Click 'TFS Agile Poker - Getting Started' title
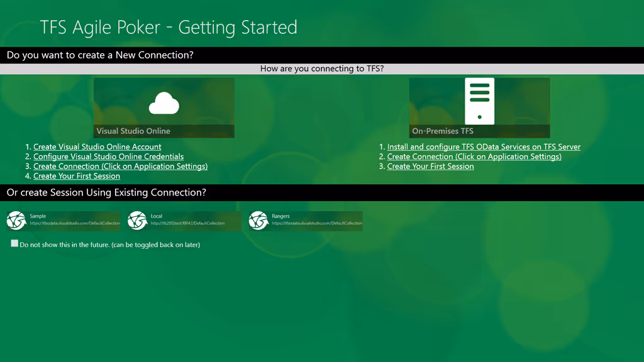 coord(169,28)
